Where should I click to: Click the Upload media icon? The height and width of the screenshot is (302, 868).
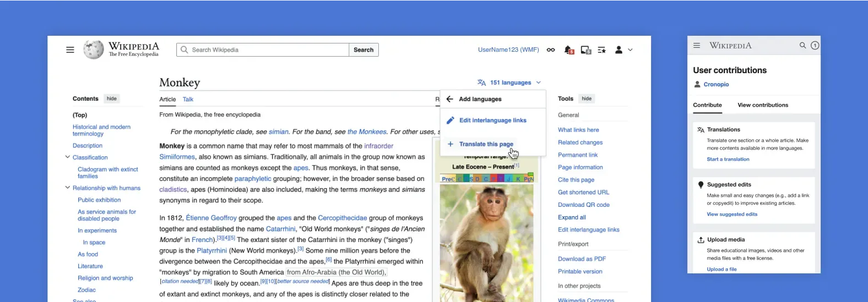(x=701, y=240)
